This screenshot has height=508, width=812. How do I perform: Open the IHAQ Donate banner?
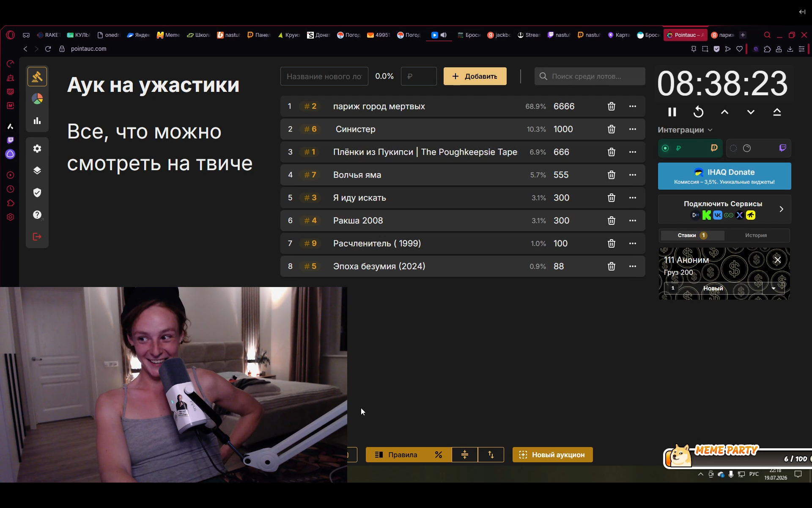click(x=724, y=176)
